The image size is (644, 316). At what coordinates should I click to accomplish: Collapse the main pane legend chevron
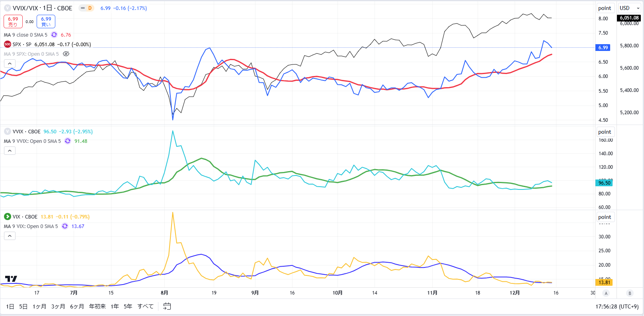pyautogui.click(x=10, y=63)
